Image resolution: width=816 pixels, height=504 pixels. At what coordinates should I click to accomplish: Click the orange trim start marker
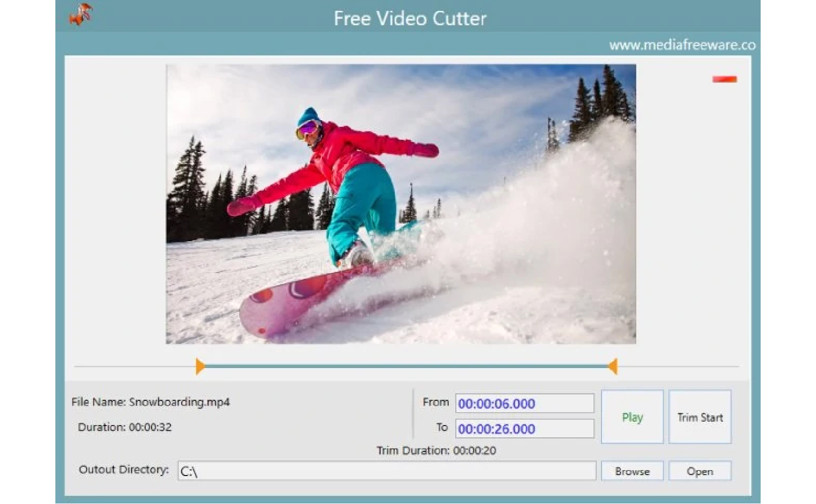pyautogui.click(x=200, y=366)
